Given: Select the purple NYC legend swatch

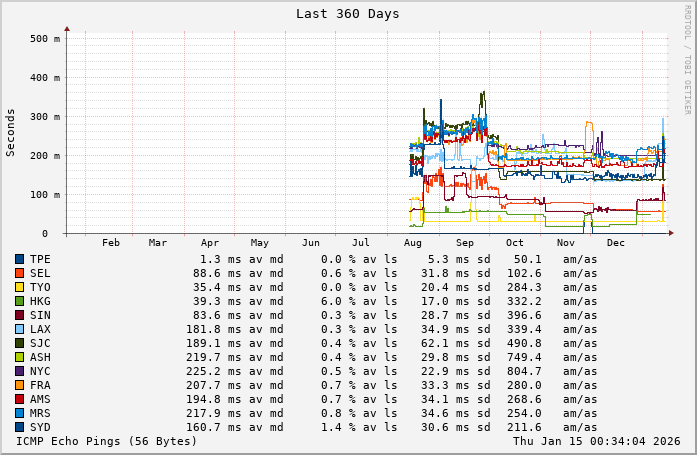Looking at the screenshot, I should [x=19, y=371].
